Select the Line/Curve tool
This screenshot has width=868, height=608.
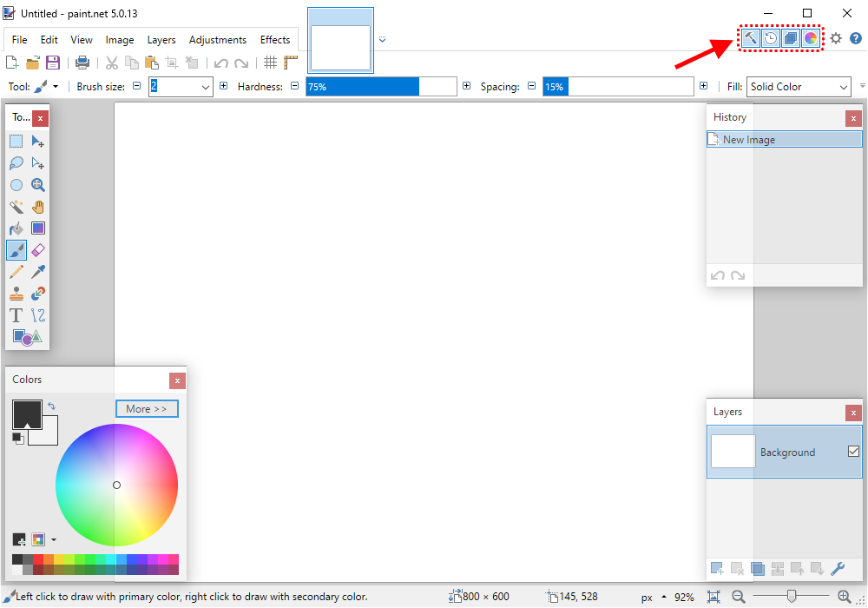click(x=37, y=315)
